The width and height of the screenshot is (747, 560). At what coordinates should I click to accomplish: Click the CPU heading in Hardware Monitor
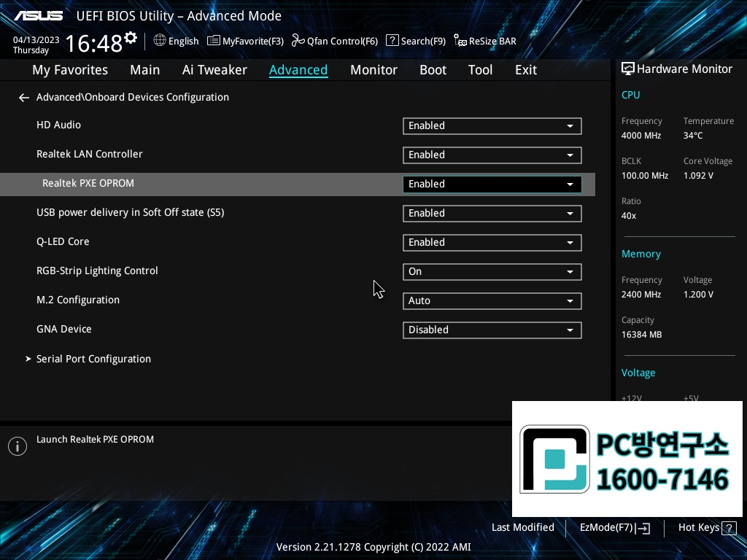click(x=630, y=95)
